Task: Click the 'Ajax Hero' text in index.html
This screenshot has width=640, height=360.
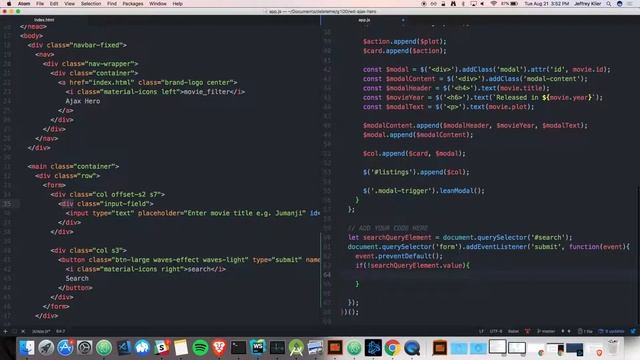Action: pyautogui.click(x=82, y=101)
